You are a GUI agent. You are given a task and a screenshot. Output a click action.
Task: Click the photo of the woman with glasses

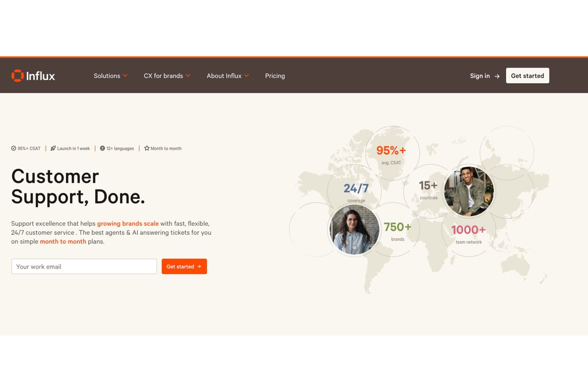coord(354,230)
